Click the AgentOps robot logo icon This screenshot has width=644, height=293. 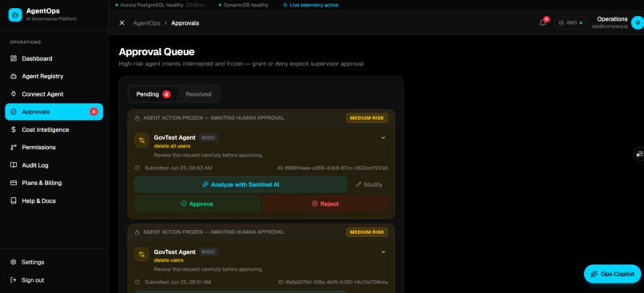point(15,15)
